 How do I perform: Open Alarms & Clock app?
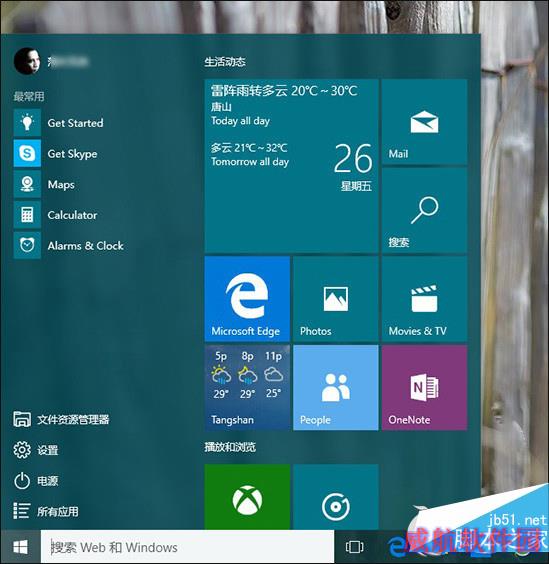[x=86, y=245]
